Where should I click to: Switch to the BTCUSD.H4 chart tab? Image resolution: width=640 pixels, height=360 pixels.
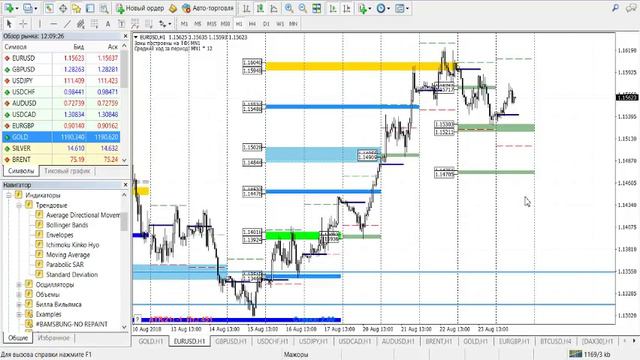(556, 341)
